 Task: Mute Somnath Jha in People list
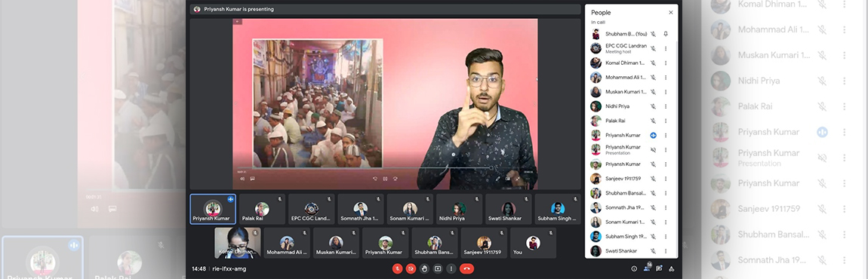(x=653, y=207)
